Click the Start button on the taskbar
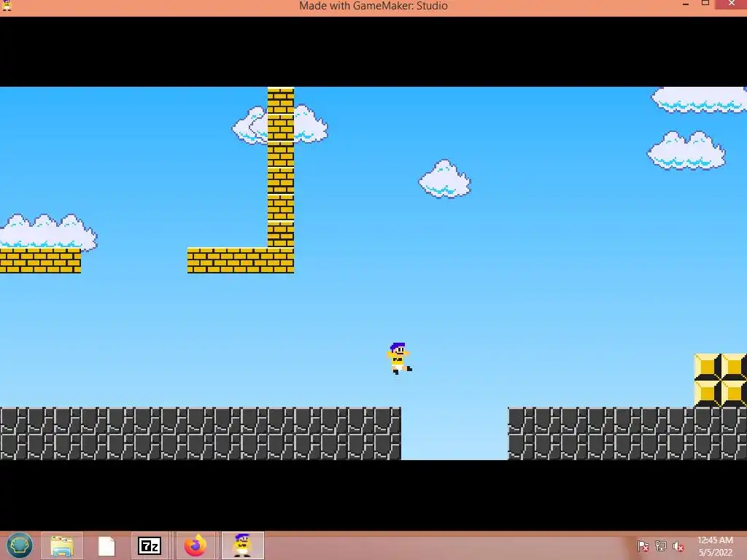Screen dimensions: 747x560 point(20,545)
